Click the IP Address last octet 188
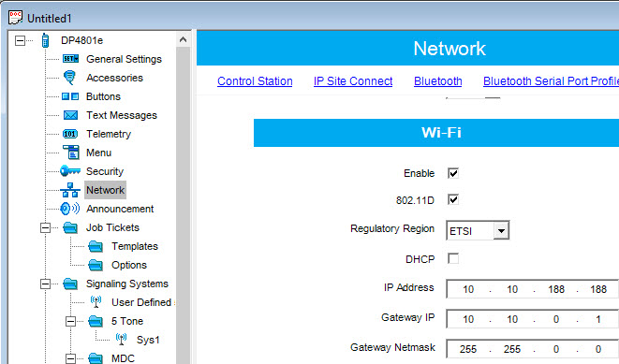 (x=598, y=289)
